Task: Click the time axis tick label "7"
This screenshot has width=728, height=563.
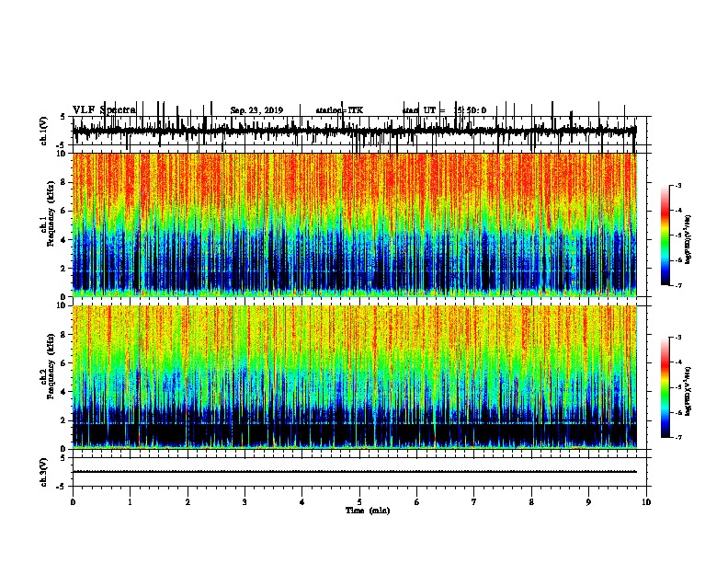Action: click(474, 502)
